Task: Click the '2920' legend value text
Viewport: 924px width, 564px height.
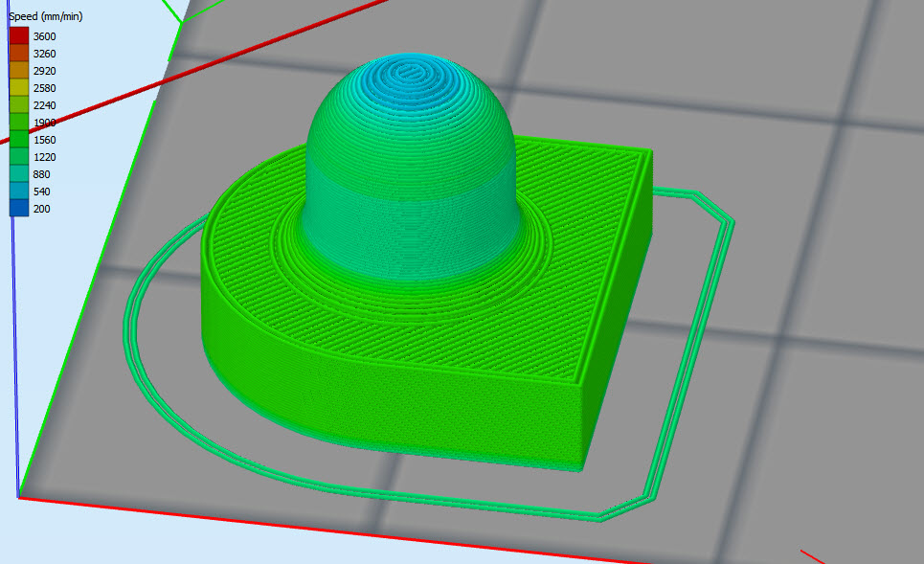Action: tap(44, 71)
